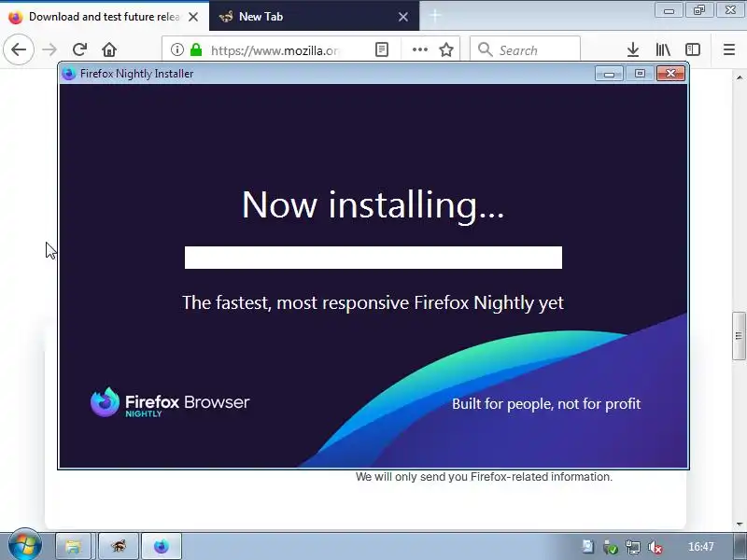Click the network tray icon
The width and height of the screenshot is (747, 560).
click(x=633, y=547)
